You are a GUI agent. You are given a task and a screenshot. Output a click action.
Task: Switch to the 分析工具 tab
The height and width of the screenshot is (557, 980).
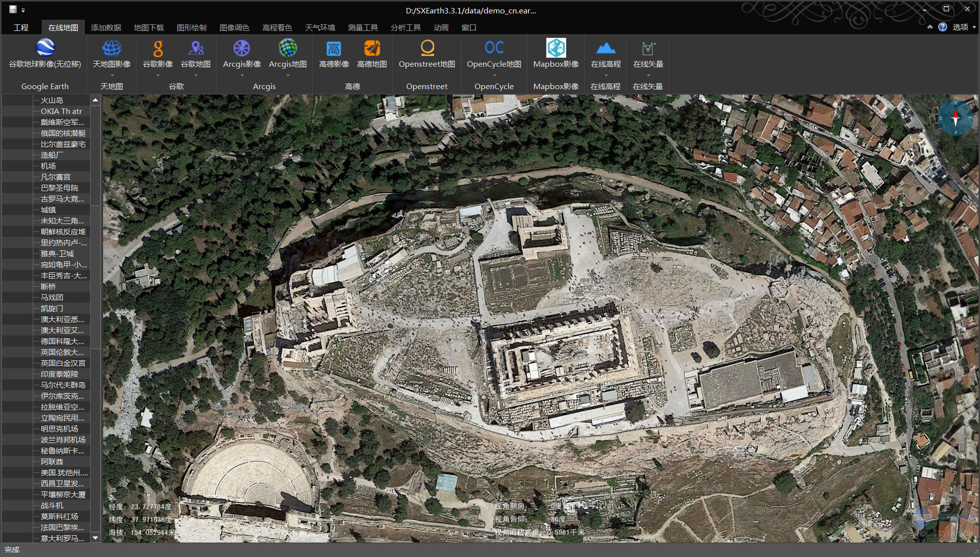pos(406,27)
